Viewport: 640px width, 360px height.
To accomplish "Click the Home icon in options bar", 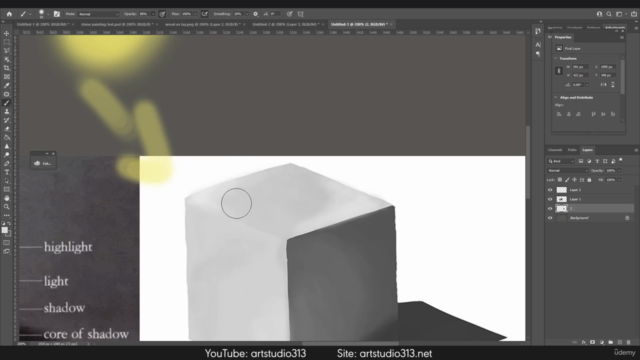I will pos(9,14).
